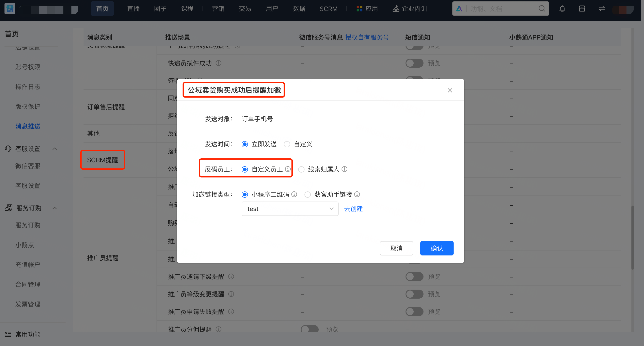Screen dimensions: 644x346
Task: Toggle SMS switch for 推广员申请失败提醒
Action: click(414, 311)
